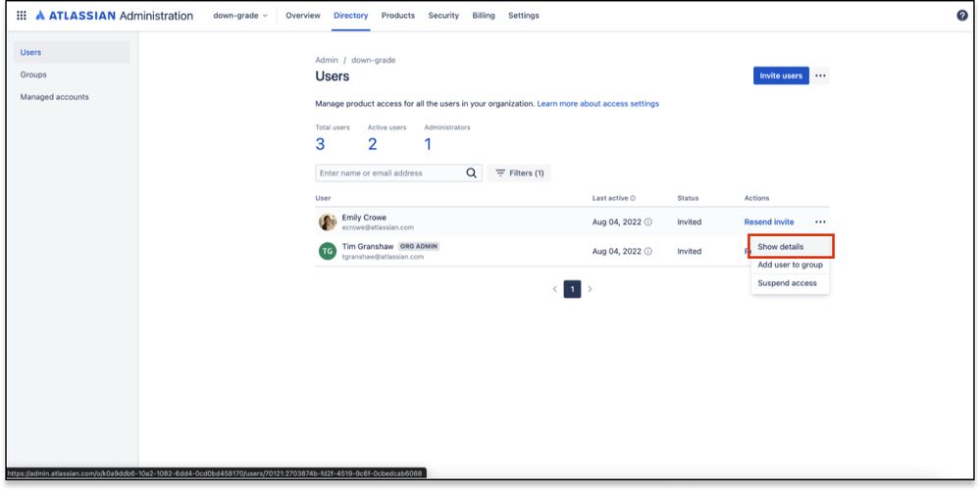
Task: Click info icon beside Last active header
Action: click(633, 199)
